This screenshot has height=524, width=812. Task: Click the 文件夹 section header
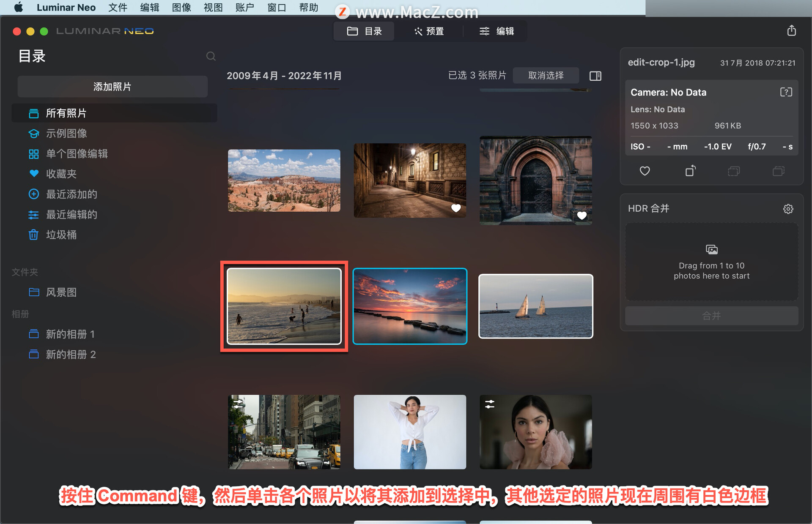pyautogui.click(x=25, y=272)
